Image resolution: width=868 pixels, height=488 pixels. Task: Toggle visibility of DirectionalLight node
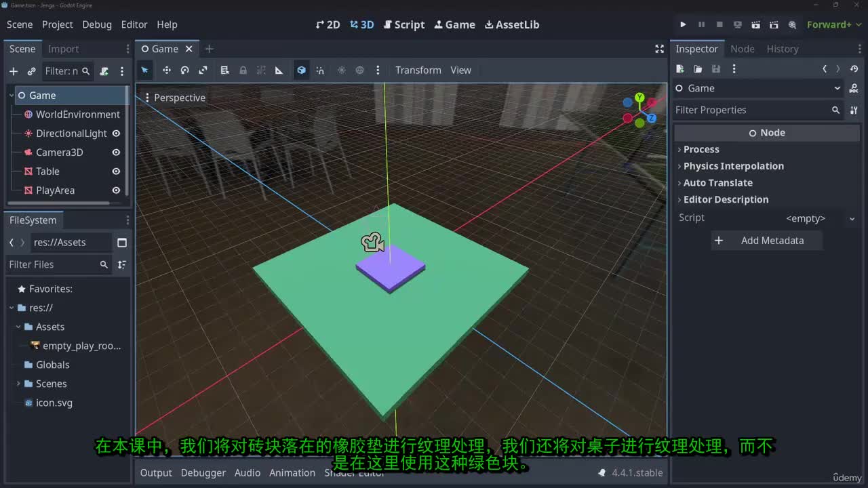(x=116, y=134)
